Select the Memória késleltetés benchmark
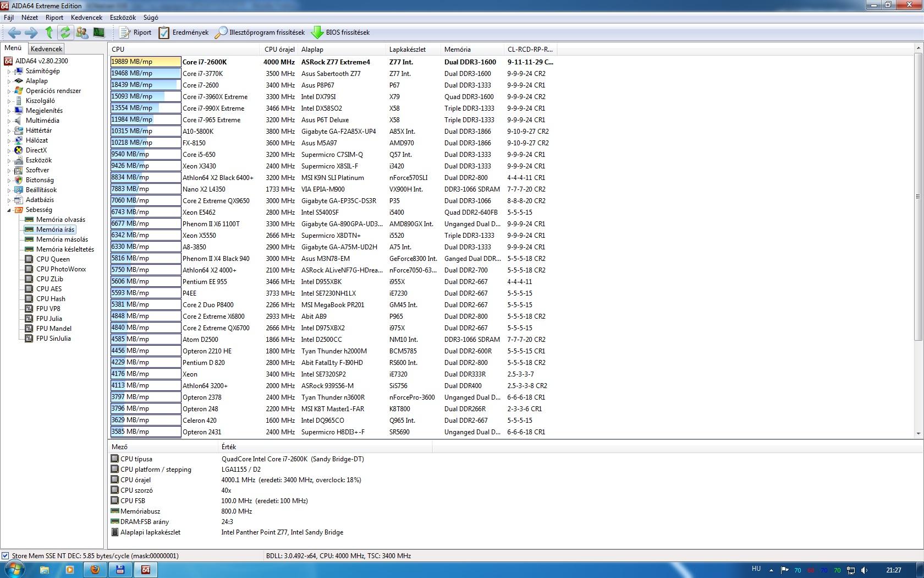This screenshot has height=578, width=924. point(65,249)
